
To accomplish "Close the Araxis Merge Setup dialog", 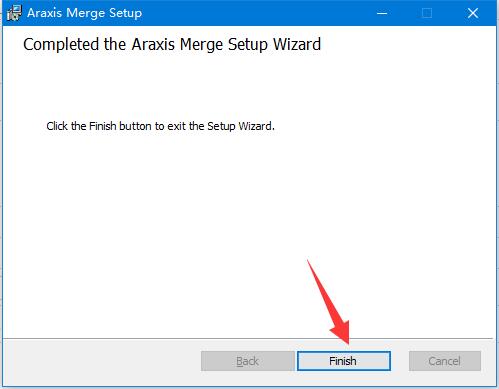I will tap(473, 13).
